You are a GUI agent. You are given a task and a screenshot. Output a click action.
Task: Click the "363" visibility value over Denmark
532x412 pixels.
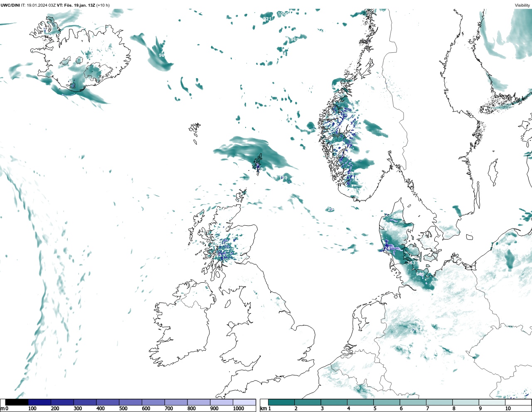pyautogui.click(x=411, y=263)
